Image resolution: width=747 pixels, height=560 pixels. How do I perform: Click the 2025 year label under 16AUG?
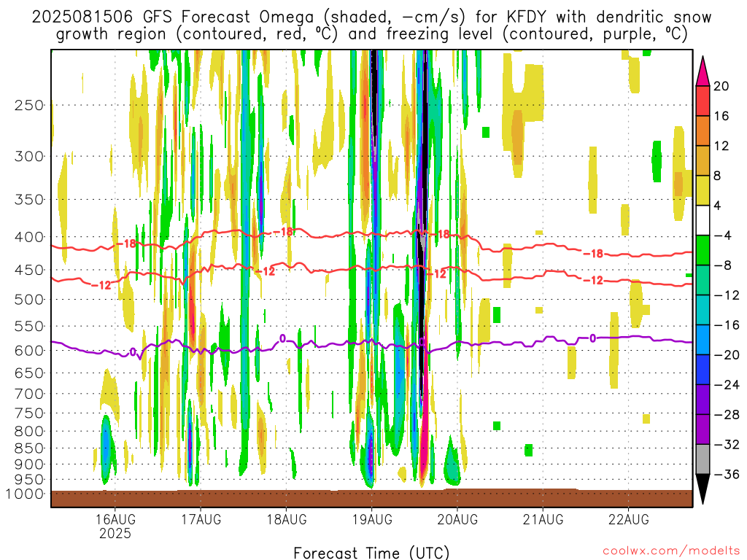(x=115, y=533)
